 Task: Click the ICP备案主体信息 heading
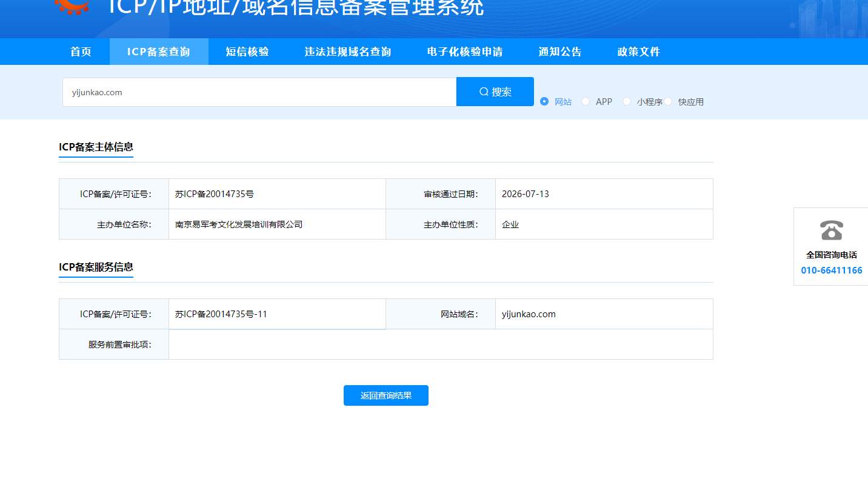96,147
